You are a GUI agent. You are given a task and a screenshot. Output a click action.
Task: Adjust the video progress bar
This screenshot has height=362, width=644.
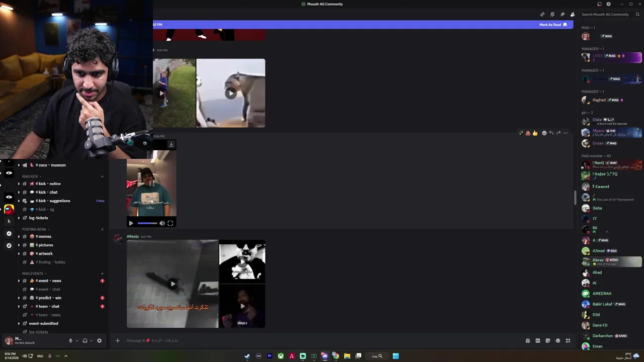pyautogui.click(x=147, y=223)
